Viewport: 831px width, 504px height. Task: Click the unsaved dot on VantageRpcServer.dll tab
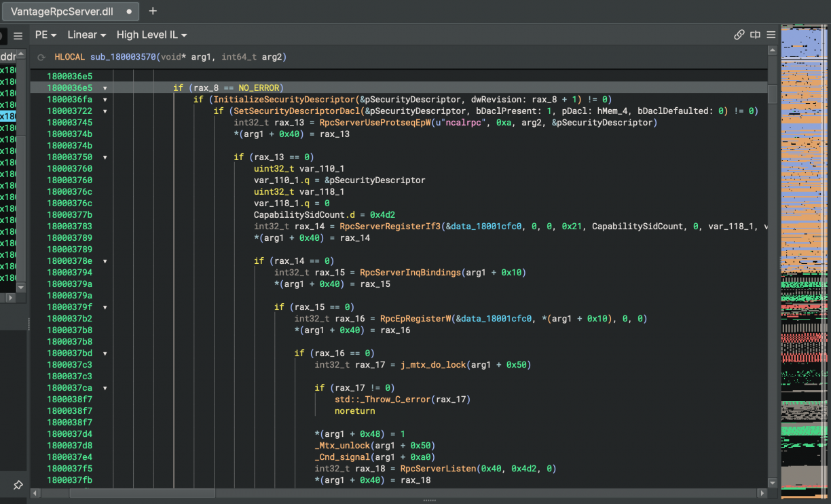(129, 12)
